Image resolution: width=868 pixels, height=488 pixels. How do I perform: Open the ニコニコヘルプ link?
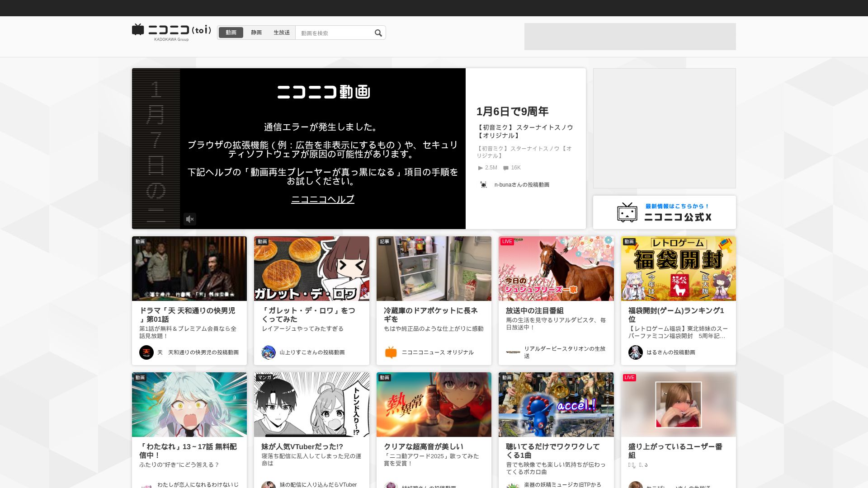[x=323, y=199]
